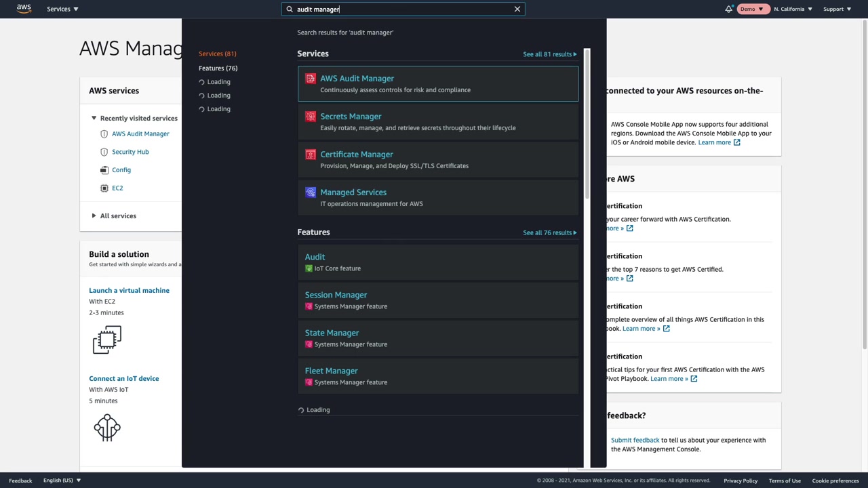Open Security Hub from recently visited services

(130, 152)
